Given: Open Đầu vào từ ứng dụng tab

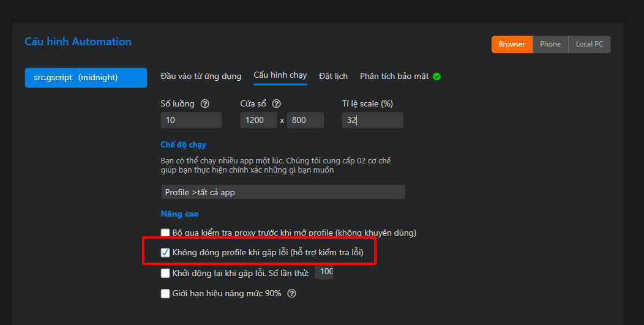Looking at the screenshot, I should pyautogui.click(x=201, y=77).
